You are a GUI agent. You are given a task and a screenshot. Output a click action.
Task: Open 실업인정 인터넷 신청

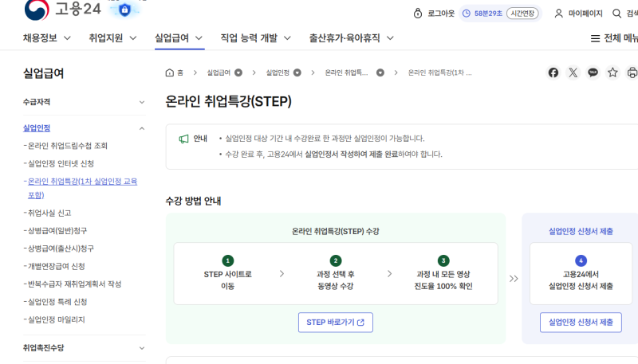point(61,164)
